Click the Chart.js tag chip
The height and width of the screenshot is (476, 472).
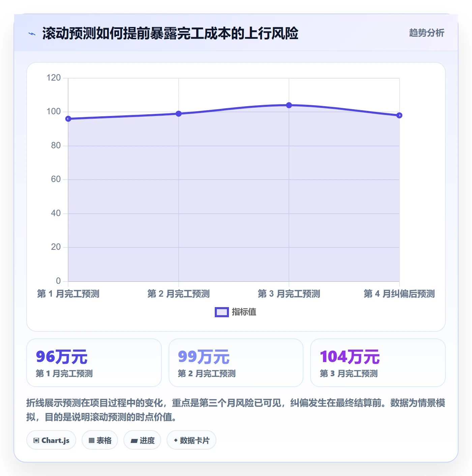coord(51,440)
